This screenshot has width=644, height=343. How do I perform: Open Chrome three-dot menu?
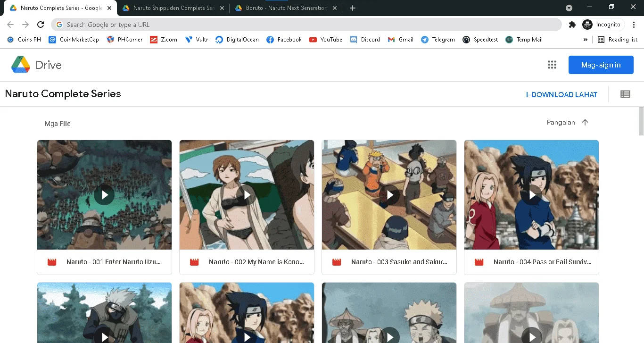coord(633,25)
